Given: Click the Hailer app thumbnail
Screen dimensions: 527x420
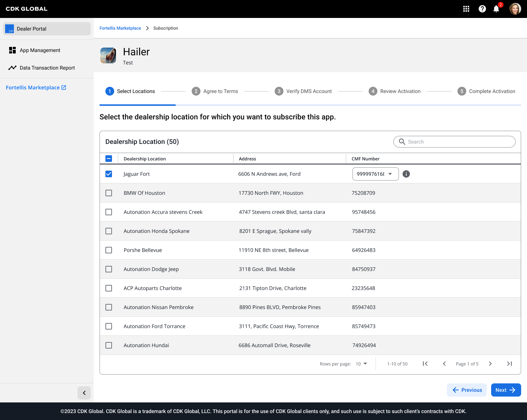Looking at the screenshot, I should [x=108, y=56].
